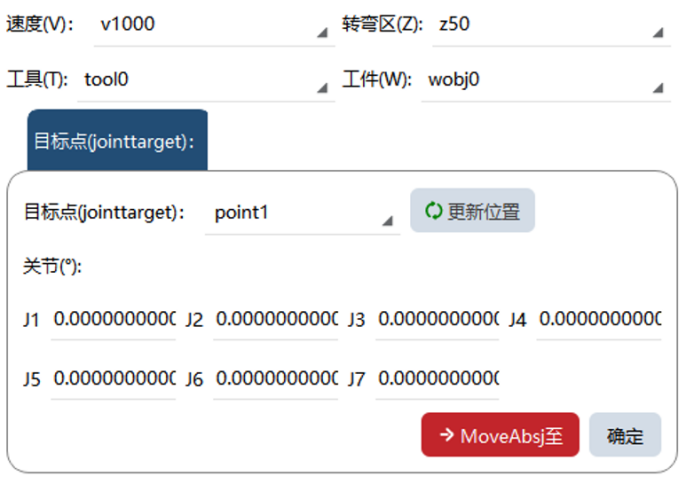Expand the 工件(W) wobj0 dropdown
The width and height of the screenshot is (686, 484).
[546, 81]
